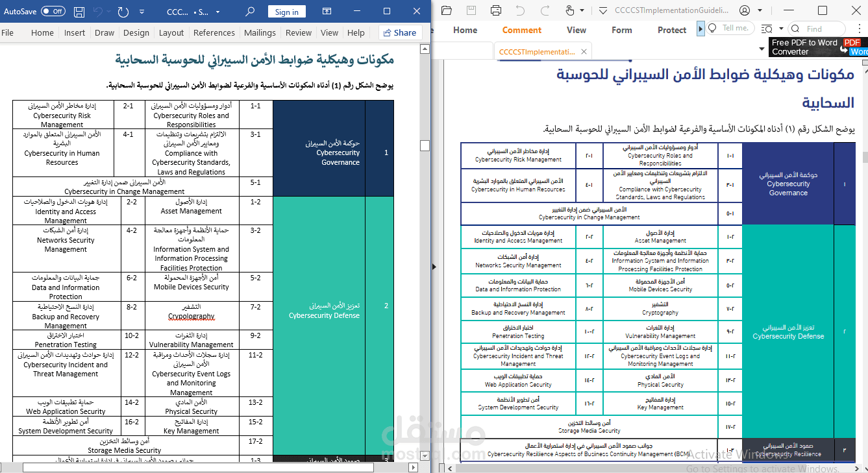Viewport: 868px width, 473px height.
Task: Click the Undo icon in PDF reader
Action: (x=520, y=10)
